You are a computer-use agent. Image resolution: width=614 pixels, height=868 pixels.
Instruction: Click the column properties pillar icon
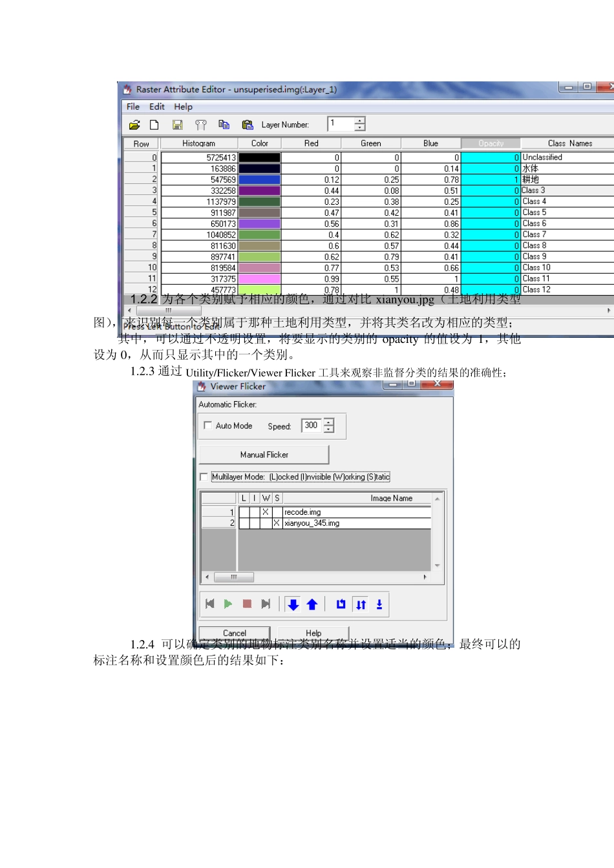(201, 125)
